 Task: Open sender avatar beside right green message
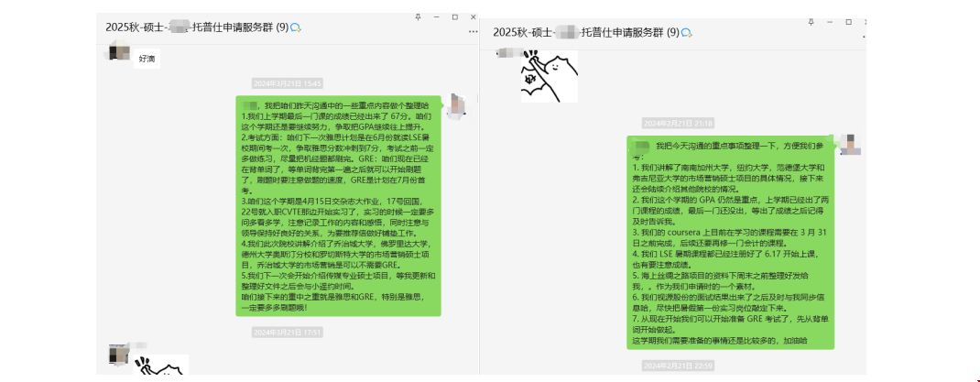click(851, 145)
